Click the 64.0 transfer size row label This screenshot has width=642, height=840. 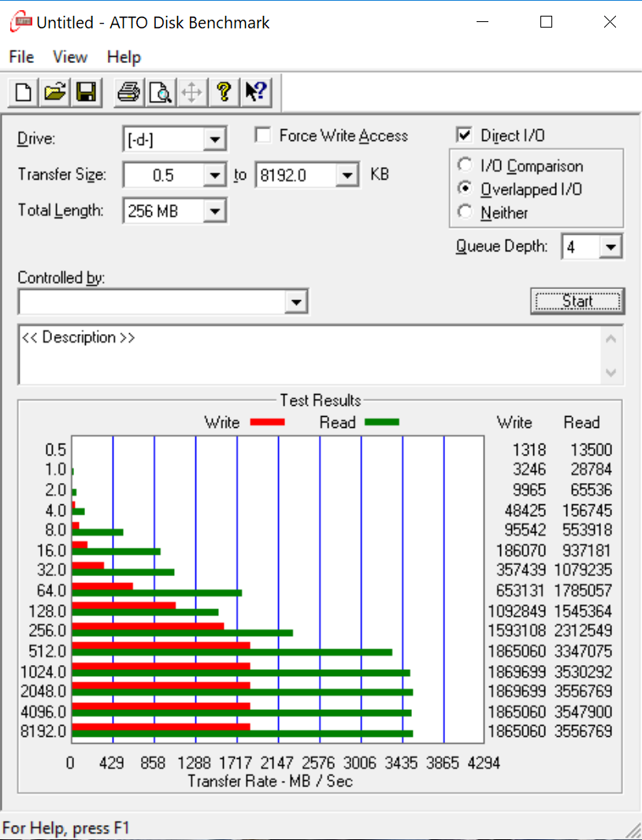tap(51, 590)
